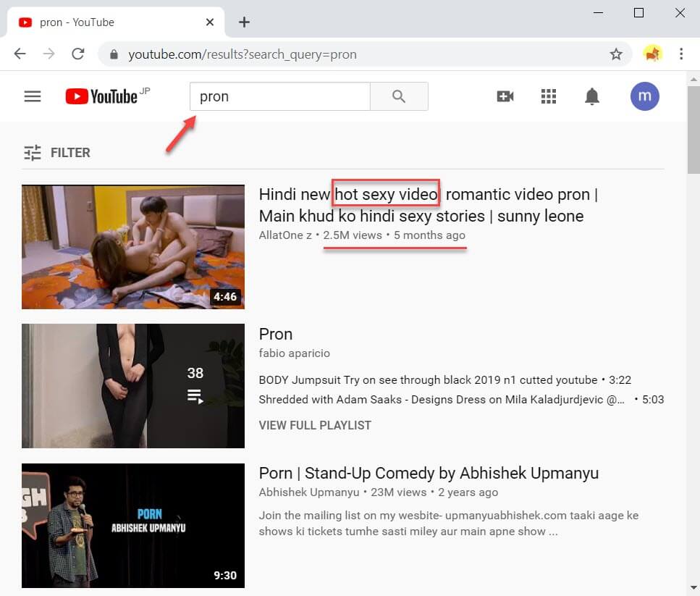Click the magnifier search button
The image size is (700, 596).
pos(399,96)
